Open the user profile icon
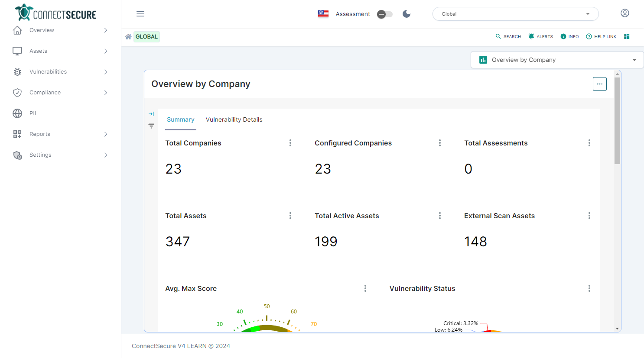This screenshot has width=644, height=358. 624,13
